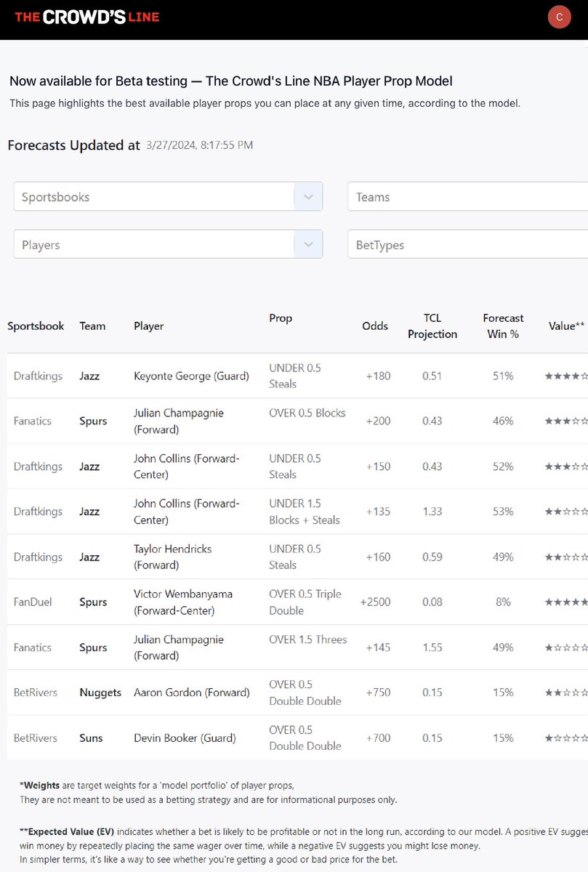Click the +135 odds cell

378,512
